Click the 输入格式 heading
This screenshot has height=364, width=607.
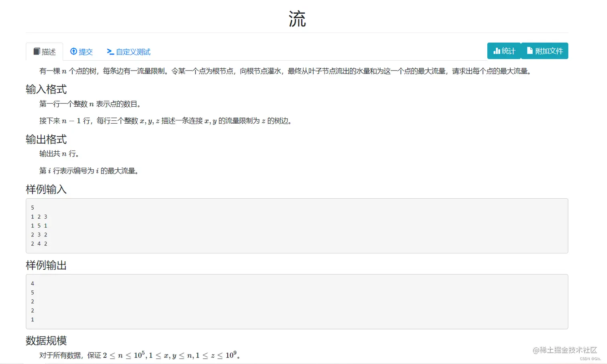click(x=46, y=89)
